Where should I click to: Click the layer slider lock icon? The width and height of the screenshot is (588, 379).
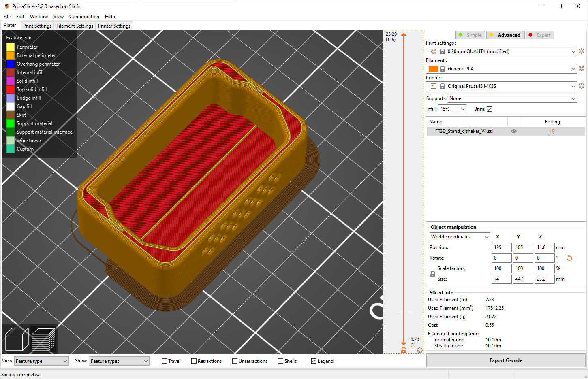(404, 350)
